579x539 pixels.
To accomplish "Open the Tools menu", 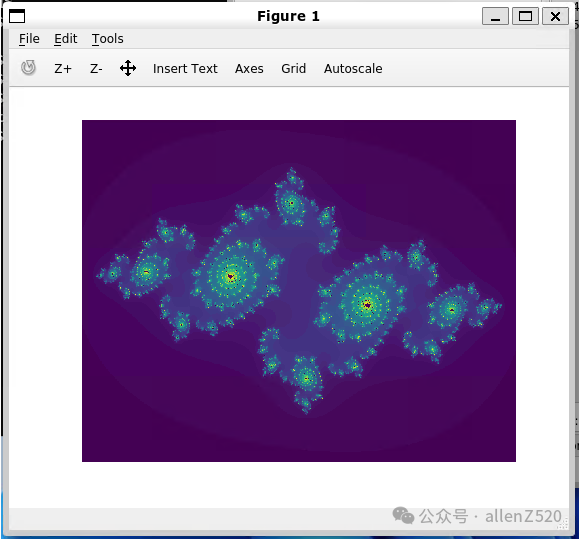I will coord(107,39).
